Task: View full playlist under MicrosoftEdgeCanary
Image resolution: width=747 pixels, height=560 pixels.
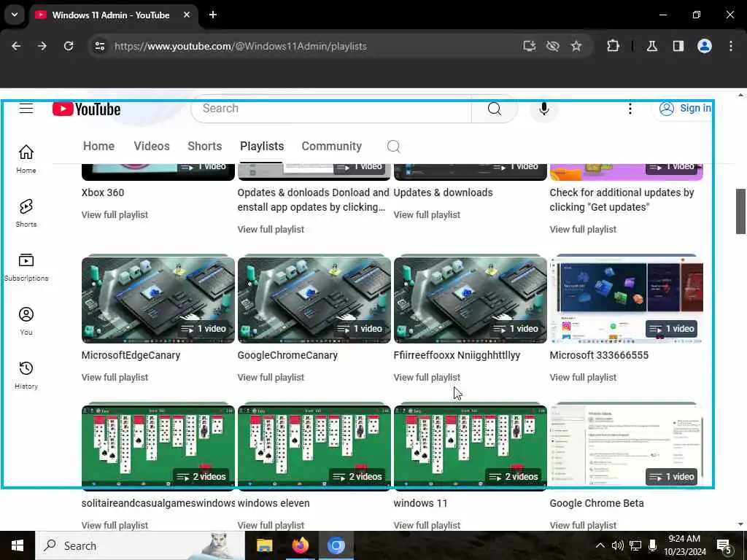Action: pyautogui.click(x=115, y=377)
